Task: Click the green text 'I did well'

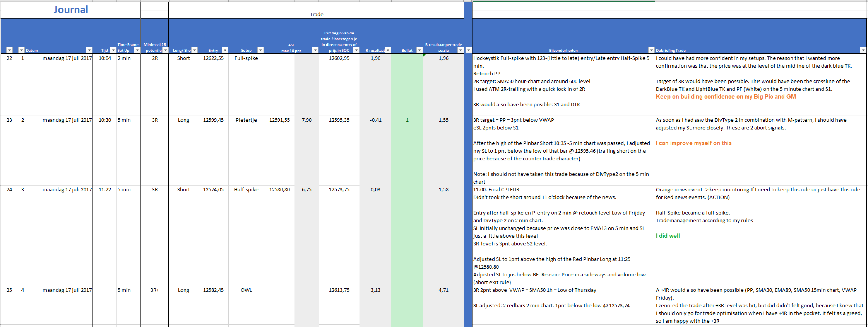Action: pos(668,236)
